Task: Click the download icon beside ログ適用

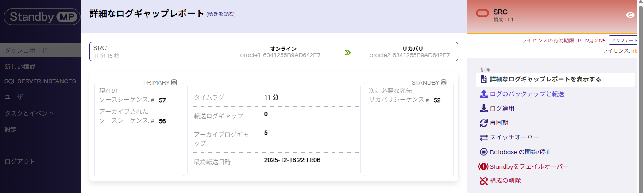Action: point(483,108)
